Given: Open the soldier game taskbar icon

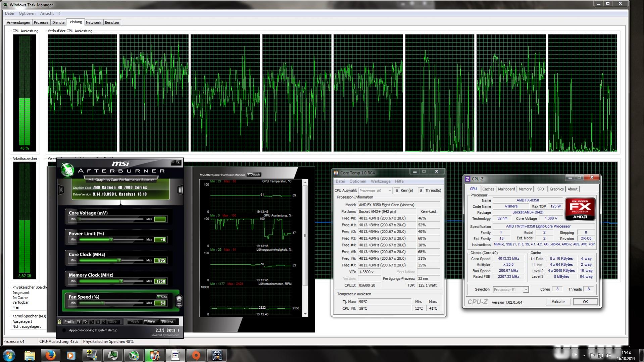Looking at the screenshot, I should (216, 355).
